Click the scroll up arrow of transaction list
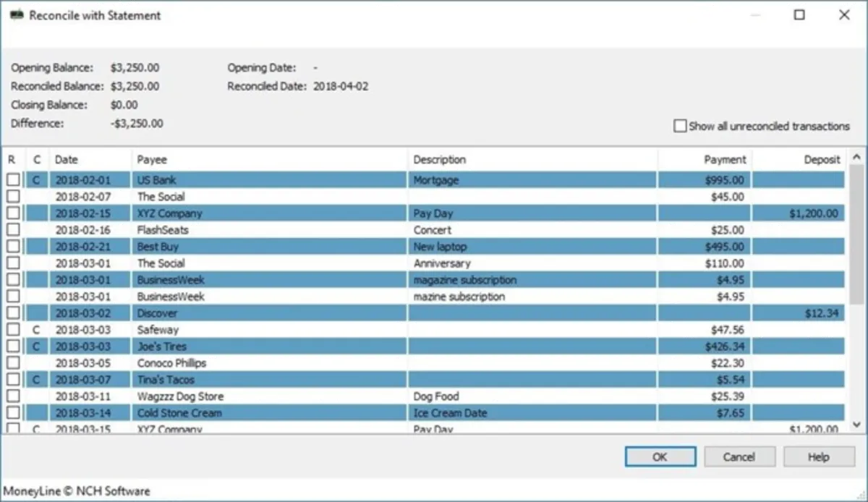The width and height of the screenshot is (868, 502). coord(856,157)
